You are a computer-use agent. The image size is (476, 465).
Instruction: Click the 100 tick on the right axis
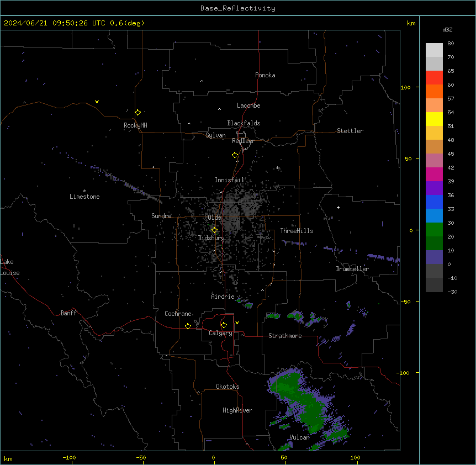405,87
